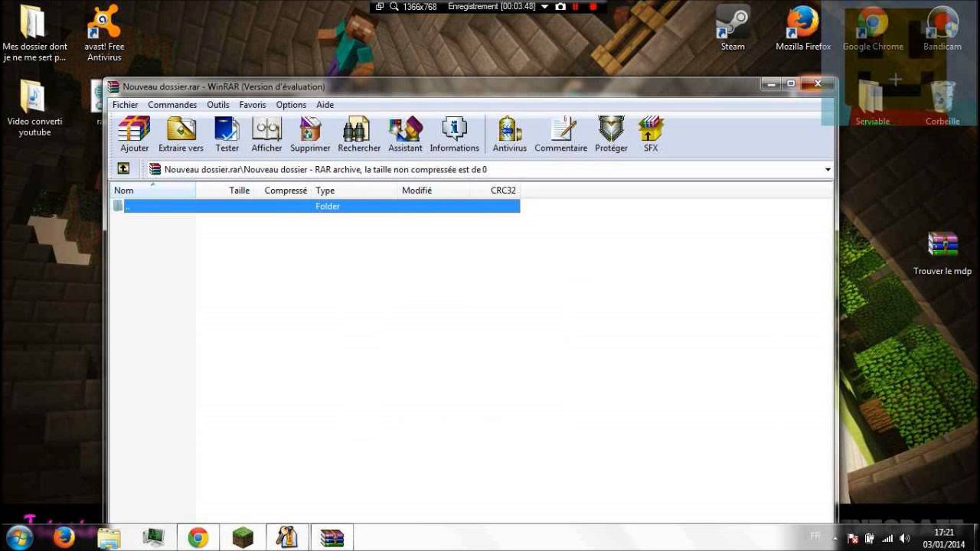Image resolution: width=980 pixels, height=551 pixels.
Task: Open the Fichier menu
Action: 126,105
